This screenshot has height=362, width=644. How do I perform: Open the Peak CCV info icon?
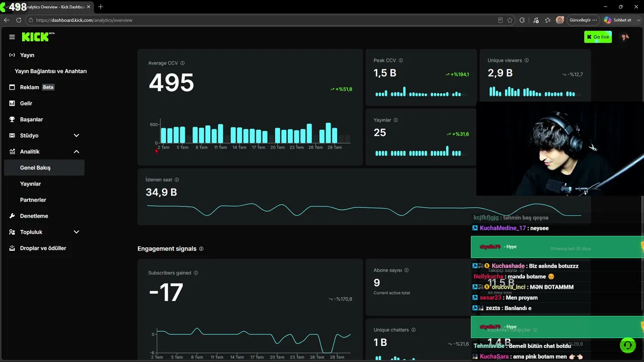click(400, 60)
